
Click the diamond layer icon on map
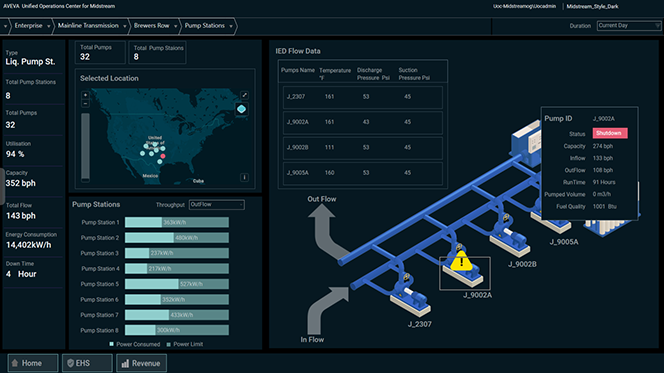coord(241,109)
